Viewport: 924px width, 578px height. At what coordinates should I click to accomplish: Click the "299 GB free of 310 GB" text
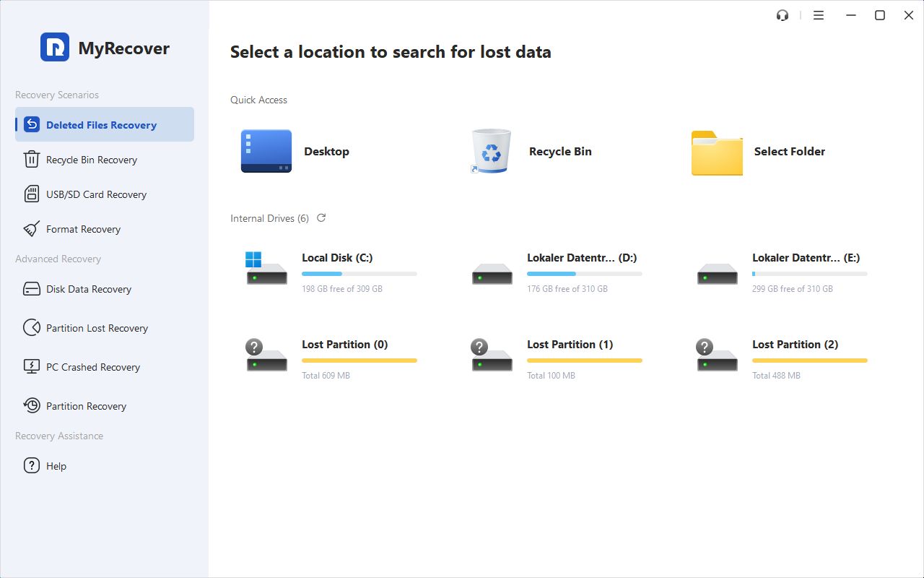[x=793, y=288]
